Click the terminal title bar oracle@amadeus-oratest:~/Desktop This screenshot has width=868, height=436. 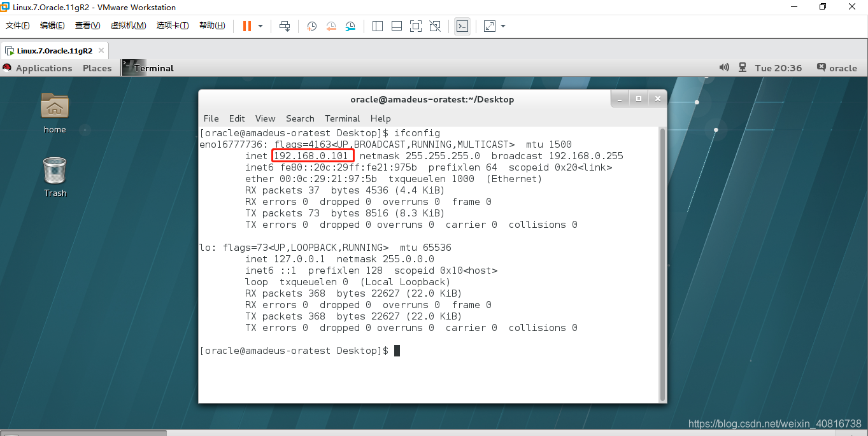click(432, 99)
